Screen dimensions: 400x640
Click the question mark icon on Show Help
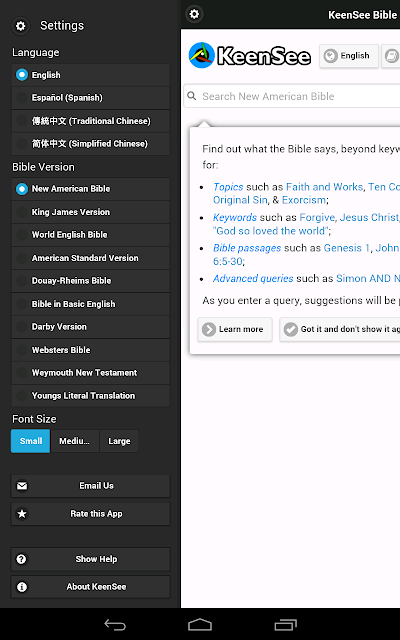(22, 559)
